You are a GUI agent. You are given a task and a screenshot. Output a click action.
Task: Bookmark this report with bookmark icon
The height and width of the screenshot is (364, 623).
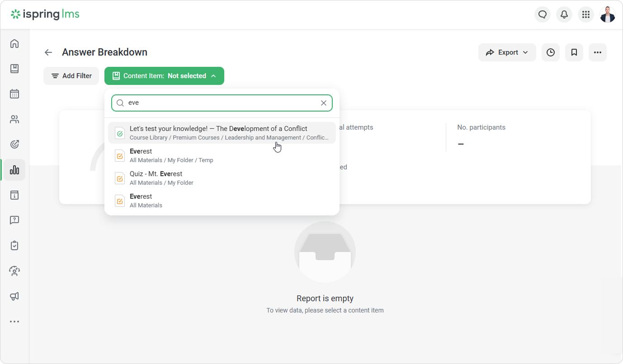574,52
